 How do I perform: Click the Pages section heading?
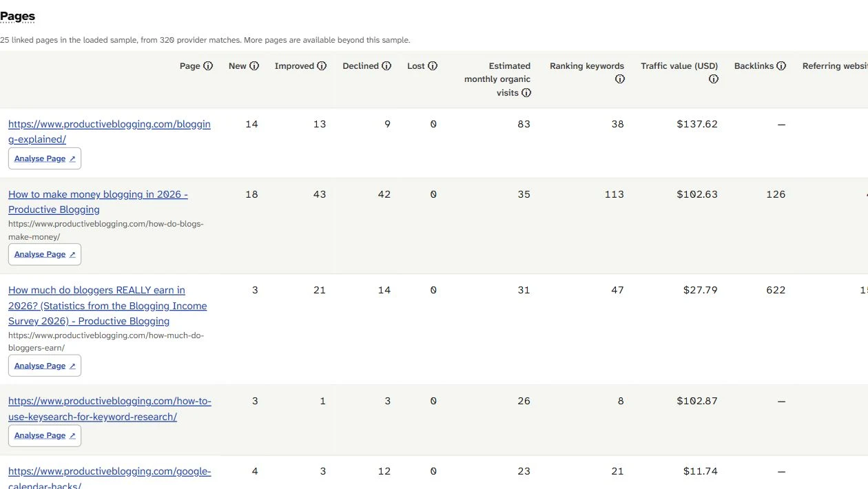pyautogui.click(x=17, y=16)
